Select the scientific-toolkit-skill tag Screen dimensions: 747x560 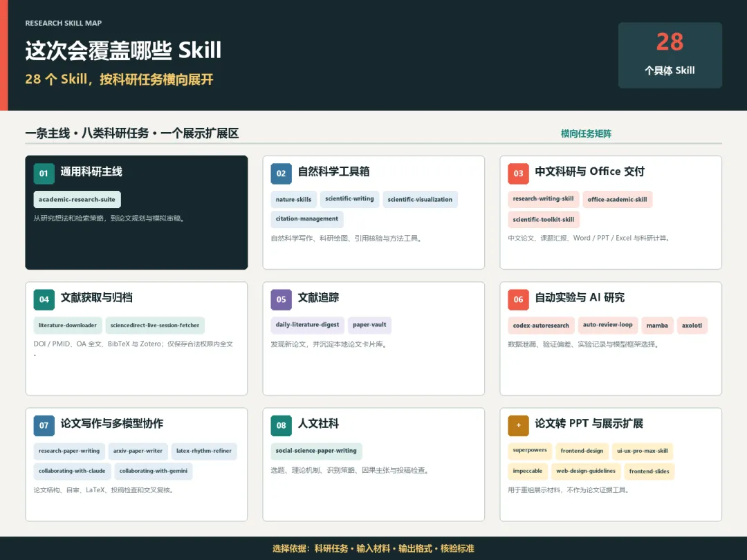pos(544,220)
